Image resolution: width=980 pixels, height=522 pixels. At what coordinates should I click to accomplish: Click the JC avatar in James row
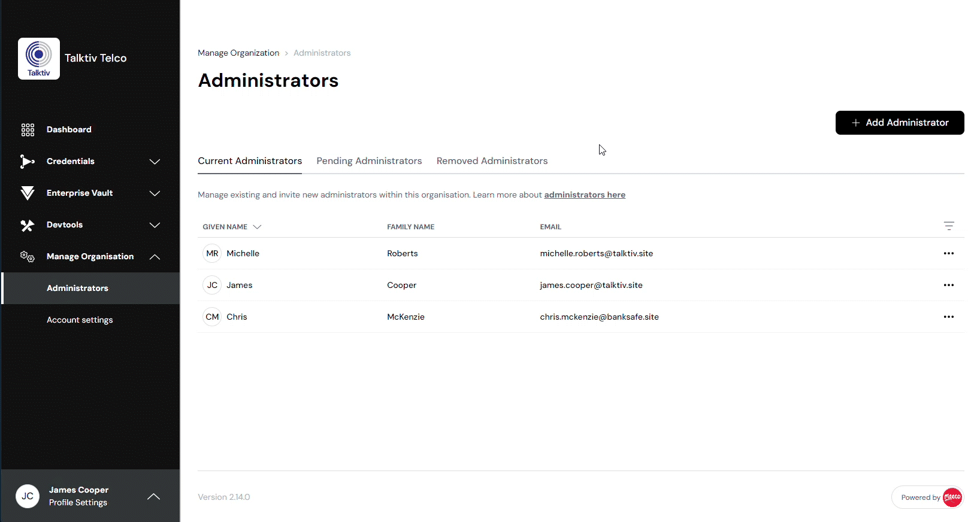click(x=212, y=285)
